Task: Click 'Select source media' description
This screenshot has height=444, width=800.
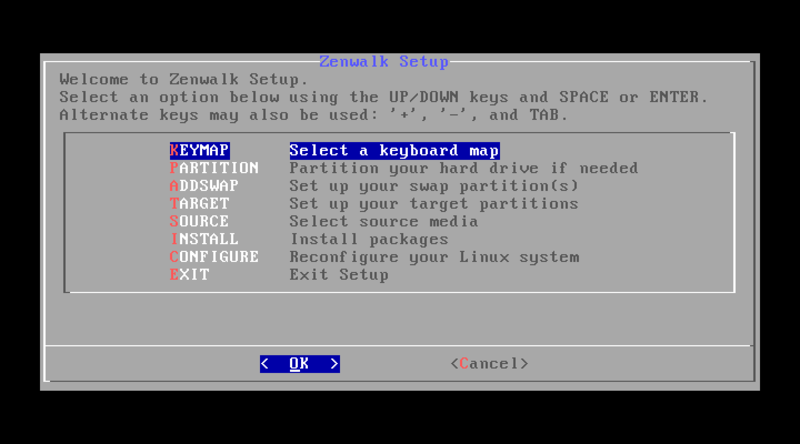Action: 384,221
